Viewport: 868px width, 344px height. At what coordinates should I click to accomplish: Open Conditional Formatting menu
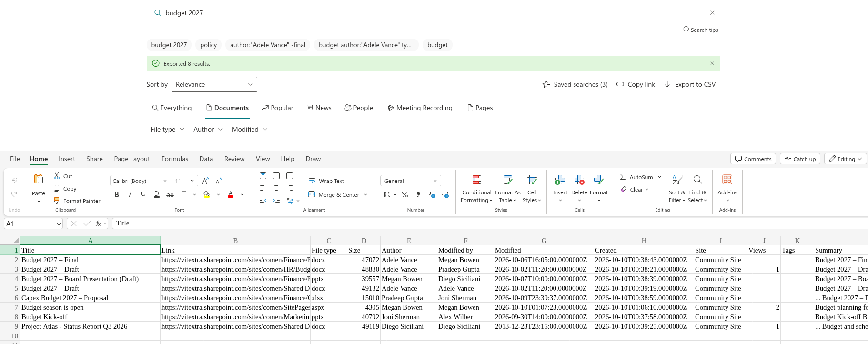pos(476,189)
